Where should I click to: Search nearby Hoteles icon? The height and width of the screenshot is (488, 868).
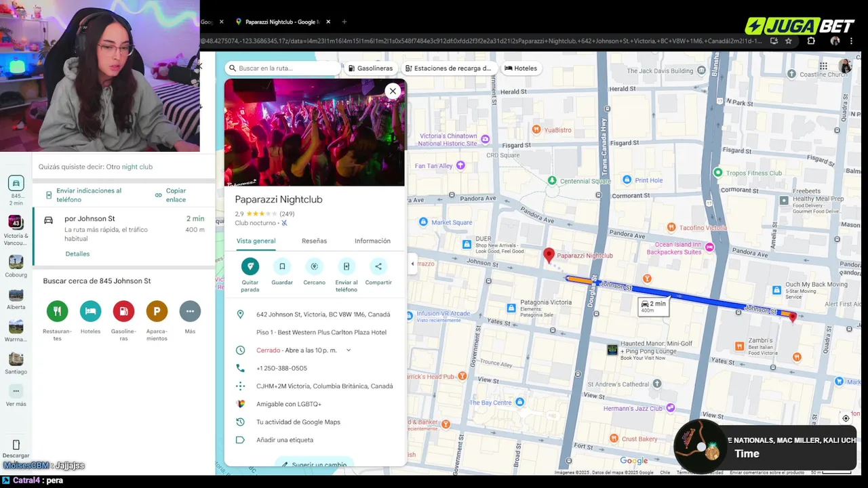click(90, 311)
